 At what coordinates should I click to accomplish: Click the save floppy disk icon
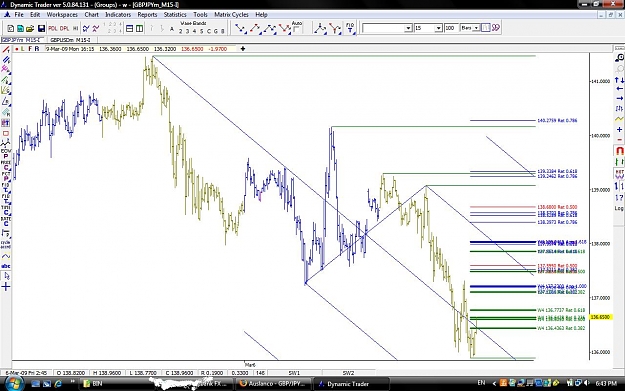41,29
